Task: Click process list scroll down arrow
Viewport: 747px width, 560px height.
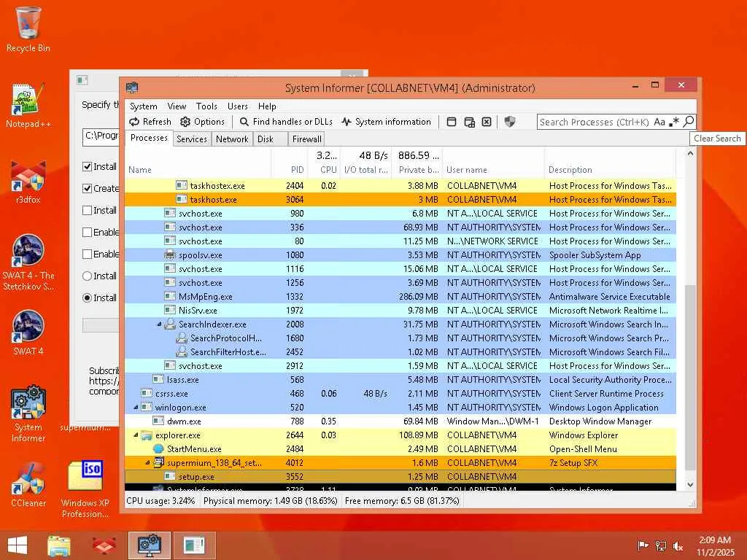Action: (690, 485)
